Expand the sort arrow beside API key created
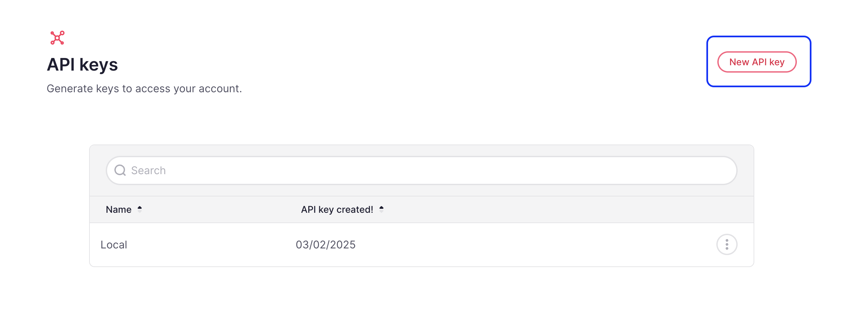868x319 pixels. (381, 209)
